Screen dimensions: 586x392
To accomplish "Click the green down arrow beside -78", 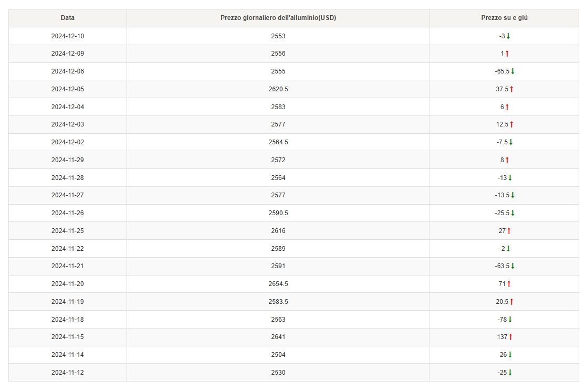I will [x=510, y=320].
